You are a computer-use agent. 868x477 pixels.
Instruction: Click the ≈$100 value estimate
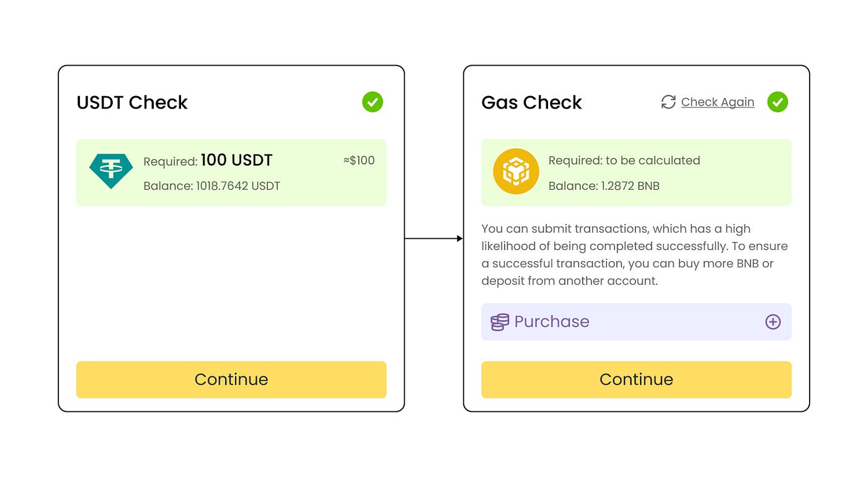coord(359,161)
